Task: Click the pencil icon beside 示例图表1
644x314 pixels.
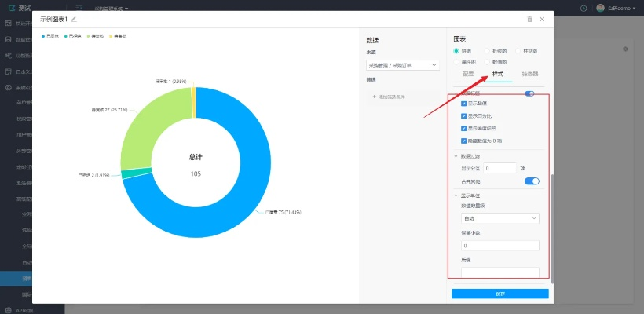Action: click(x=74, y=19)
